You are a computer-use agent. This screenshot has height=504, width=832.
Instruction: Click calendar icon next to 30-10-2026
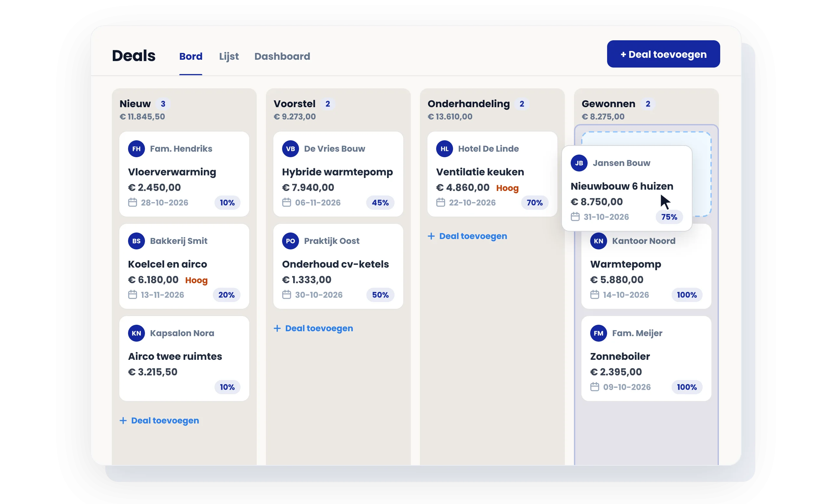click(x=287, y=295)
